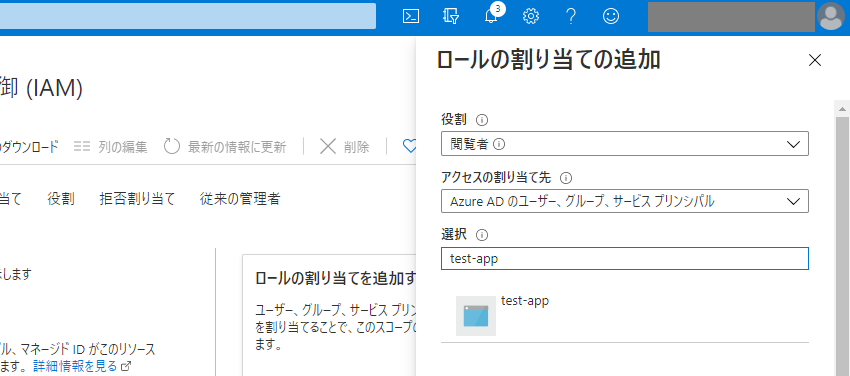The image size is (850, 376).
Task: Close the ロールの割り当ての追加 panel
Action: [x=815, y=61]
